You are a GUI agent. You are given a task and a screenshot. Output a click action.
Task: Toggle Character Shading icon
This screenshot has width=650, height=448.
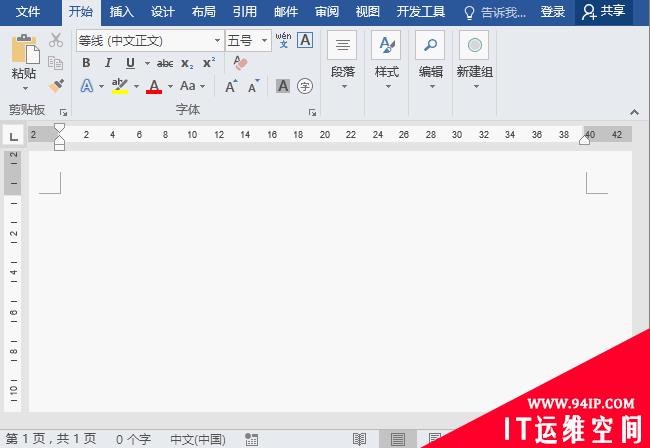pyautogui.click(x=283, y=86)
